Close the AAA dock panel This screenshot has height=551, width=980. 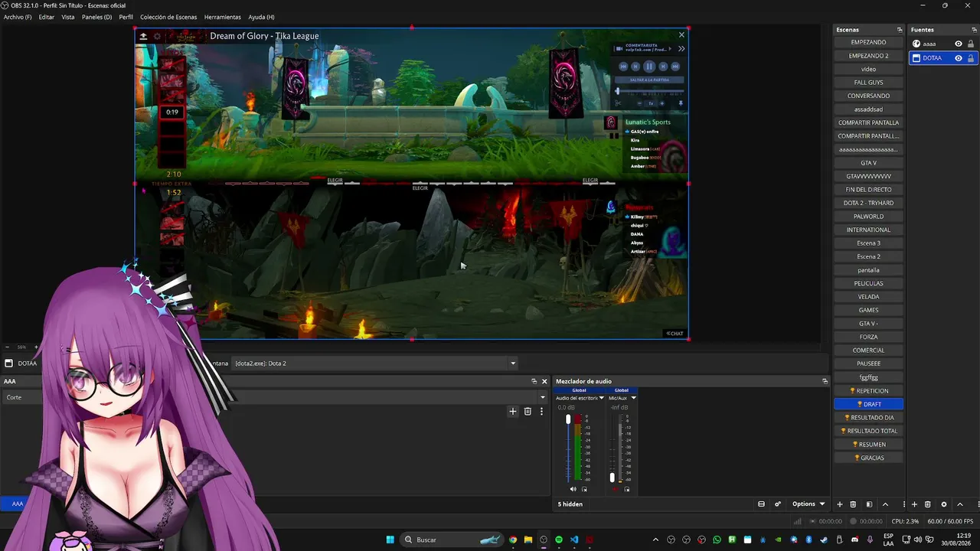[x=544, y=381]
